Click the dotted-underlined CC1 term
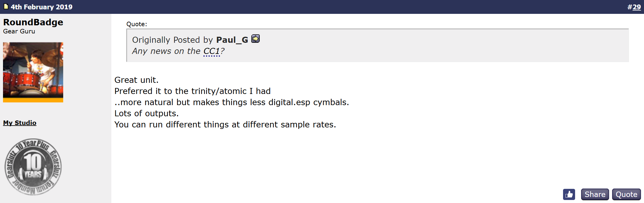The width and height of the screenshot is (644, 203). 212,51
